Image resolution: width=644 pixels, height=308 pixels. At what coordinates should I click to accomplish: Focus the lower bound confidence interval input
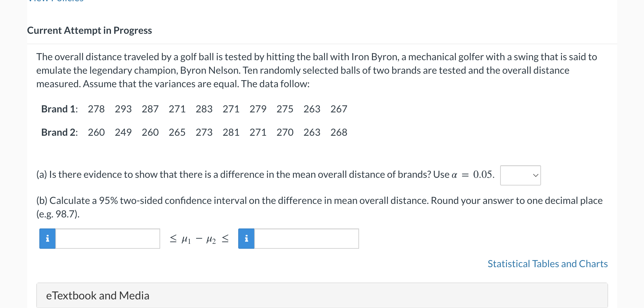[x=108, y=239]
